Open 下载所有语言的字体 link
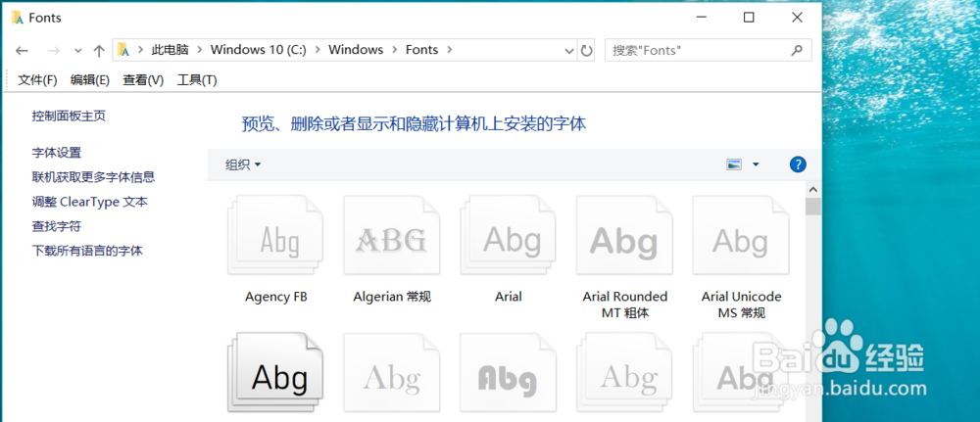Image resolution: width=980 pixels, height=422 pixels. coord(87,251)
